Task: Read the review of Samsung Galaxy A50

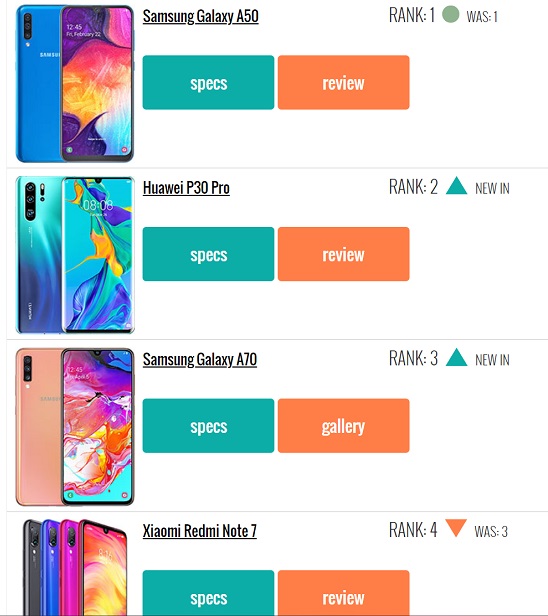Action: click(x=344, y=82)
